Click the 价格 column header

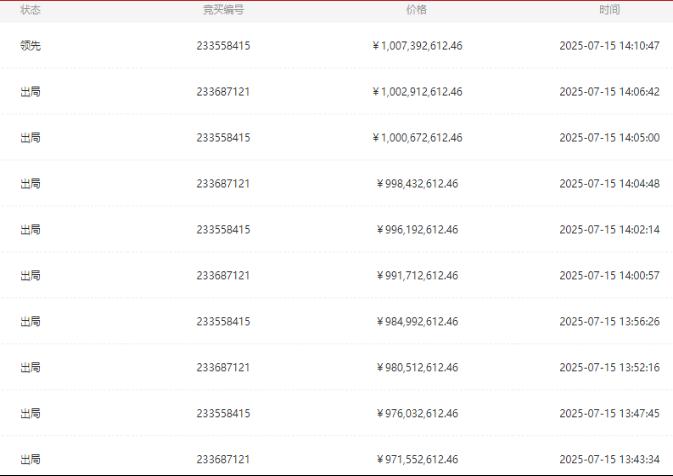click(416, 10)
